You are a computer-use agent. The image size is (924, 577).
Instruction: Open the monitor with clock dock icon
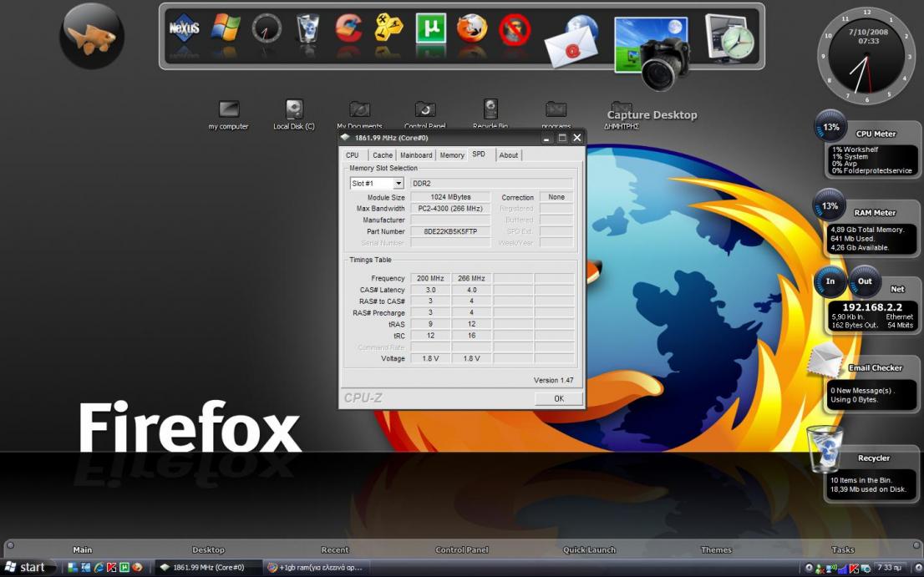tap(729, 38)
